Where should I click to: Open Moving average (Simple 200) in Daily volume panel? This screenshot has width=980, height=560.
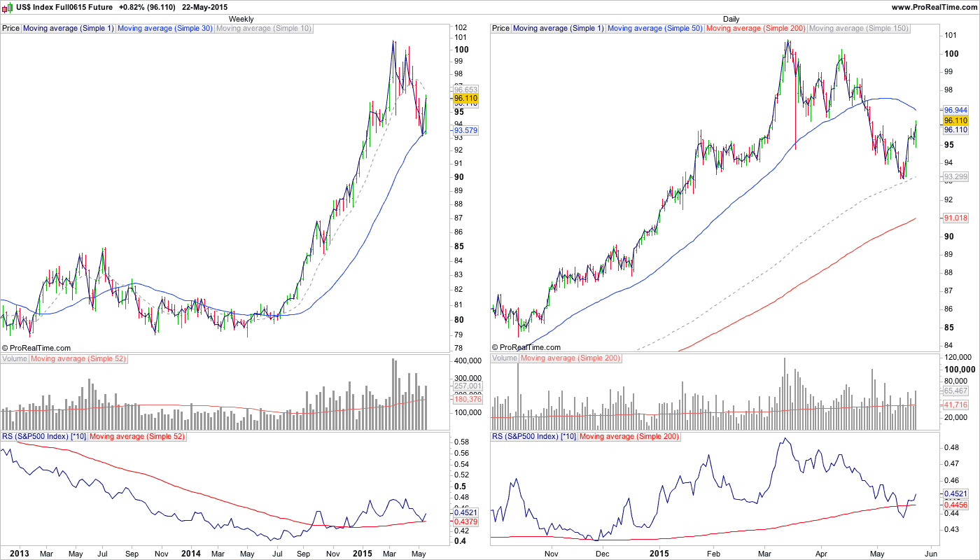pos(570,358)
